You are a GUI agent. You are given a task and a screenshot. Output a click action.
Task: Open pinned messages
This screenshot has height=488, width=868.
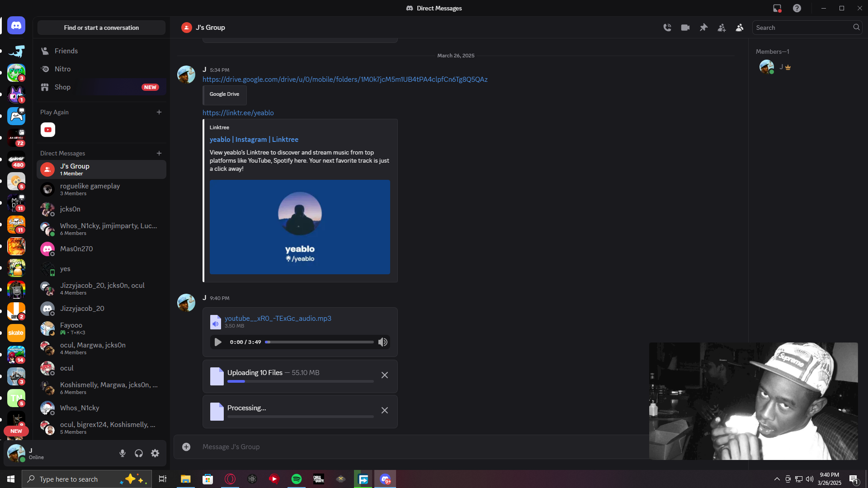pyautogui.click(x=703, y=28)
